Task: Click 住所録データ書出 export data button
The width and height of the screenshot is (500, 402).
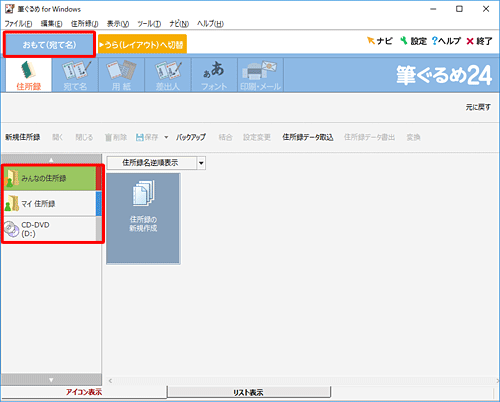Action: tap(369, 137)
